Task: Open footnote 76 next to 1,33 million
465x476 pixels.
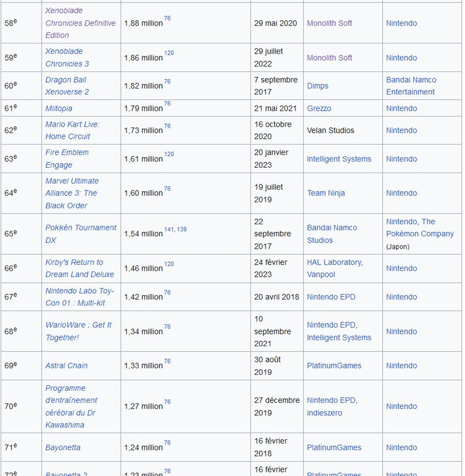Action: pyautogui.click(x=167, y=361)
